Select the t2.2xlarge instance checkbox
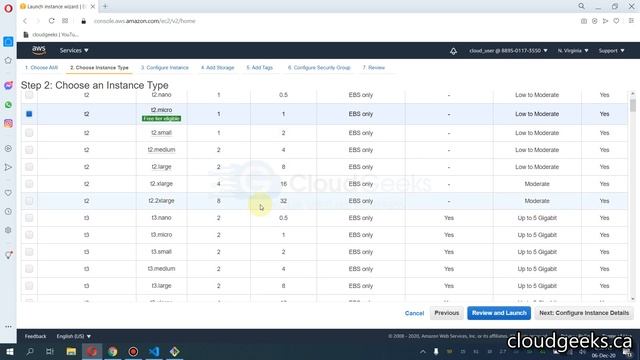The height and width of the screenshot is (360, 640). coord(29,201)
